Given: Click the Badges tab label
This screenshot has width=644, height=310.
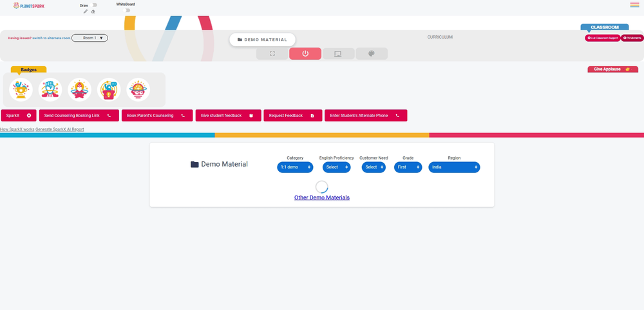Looking at the screenshot, I should pyautogui.click(x=29, y=69).
